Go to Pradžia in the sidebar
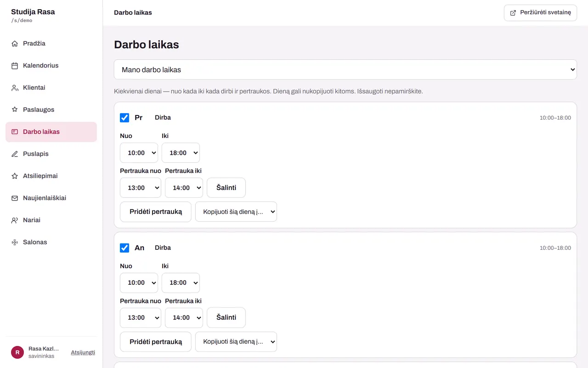588x368 pixels. click(51, 44)
